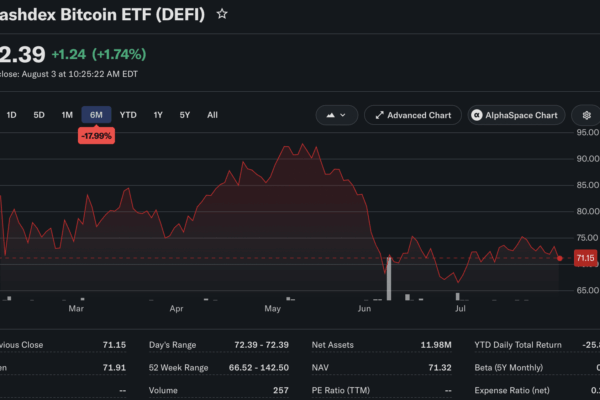Click the Expense Ratio (net) label

tap(512, 390)
